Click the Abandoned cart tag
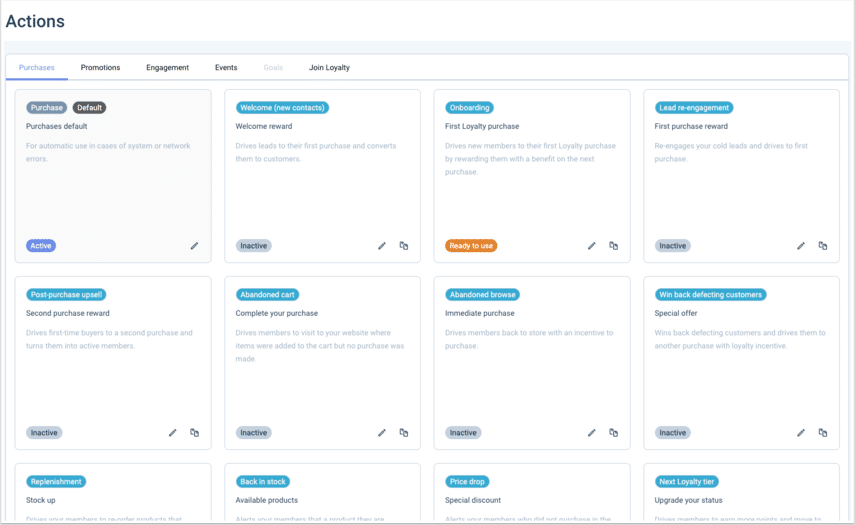 point(267,295)
